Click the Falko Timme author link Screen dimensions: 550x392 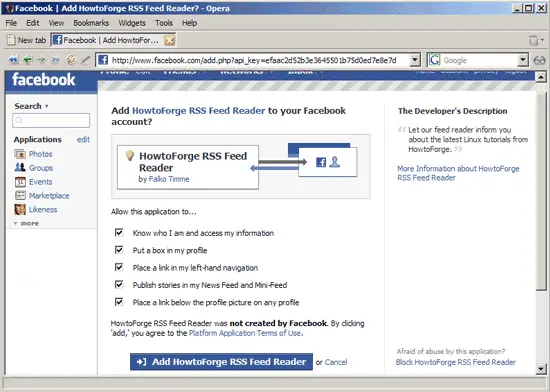click(169, 179)
